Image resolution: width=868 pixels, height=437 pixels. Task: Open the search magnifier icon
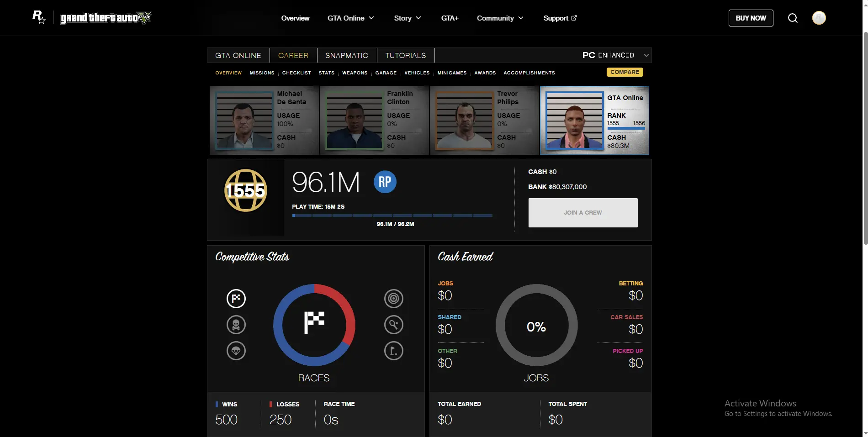point(793,18)
